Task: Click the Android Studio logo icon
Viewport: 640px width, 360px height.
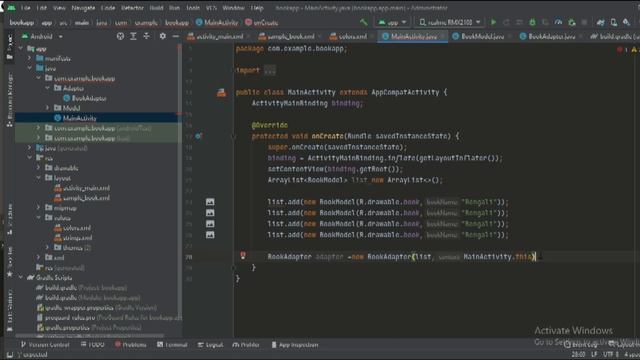Action: (x=11, y=8)
